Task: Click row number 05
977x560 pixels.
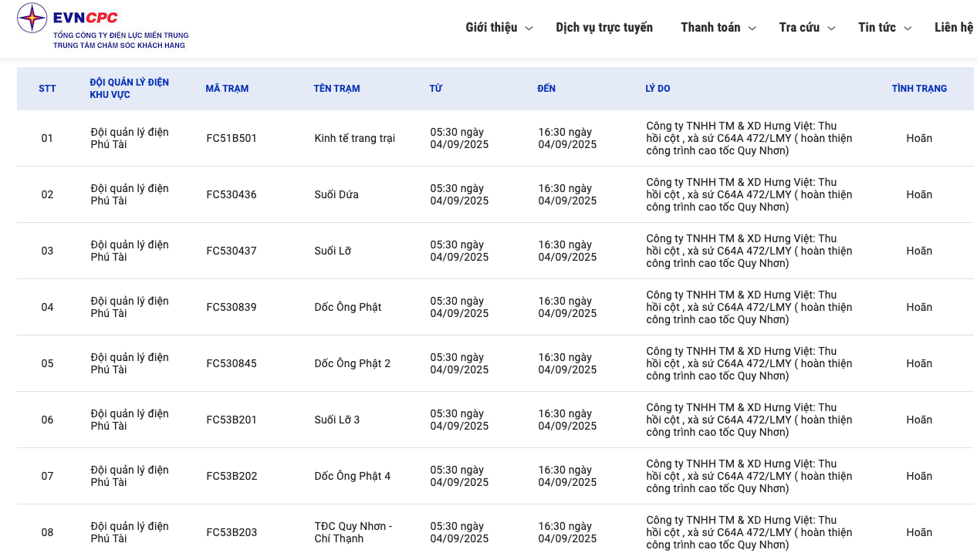Action: pyautogui.click(x=47, y=363)
